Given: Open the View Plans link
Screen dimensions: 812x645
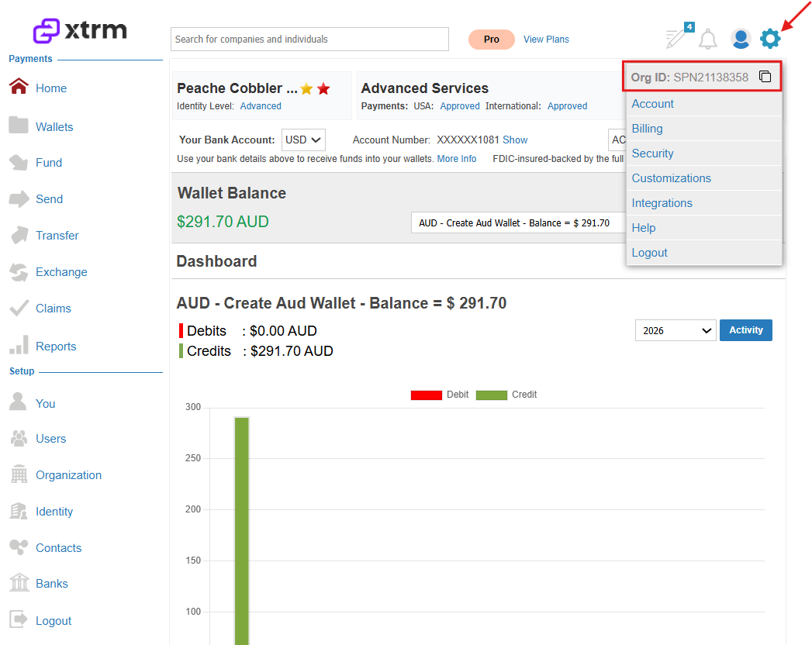Looking at the screenshot, I should (546, 40).
